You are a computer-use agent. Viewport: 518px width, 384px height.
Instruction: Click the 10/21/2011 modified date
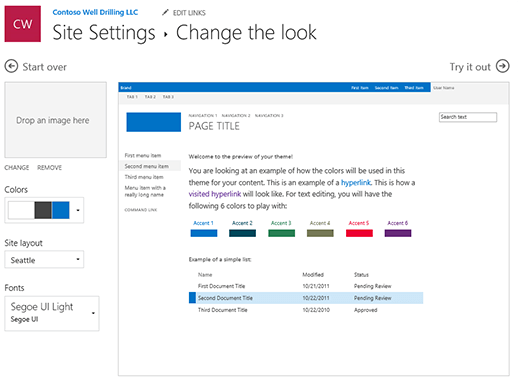[316, 286]
